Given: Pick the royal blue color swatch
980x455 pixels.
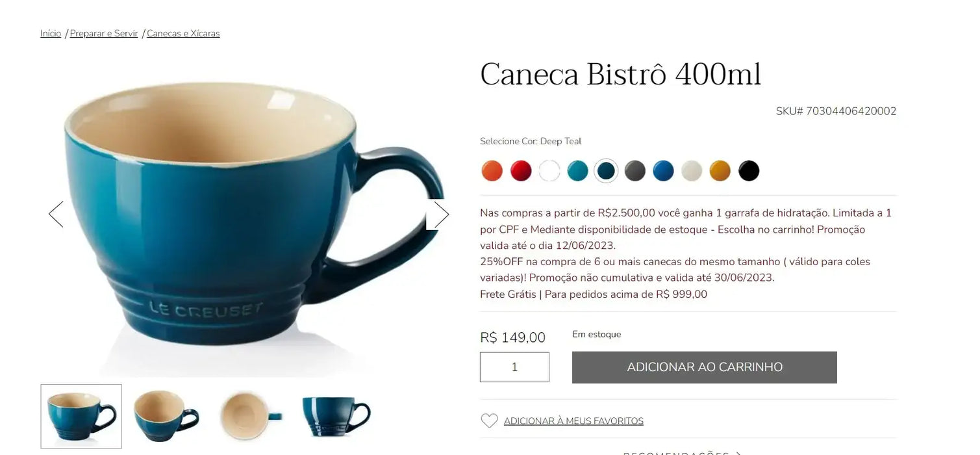Looking at the screenshot, I should (x=663, y=171).
